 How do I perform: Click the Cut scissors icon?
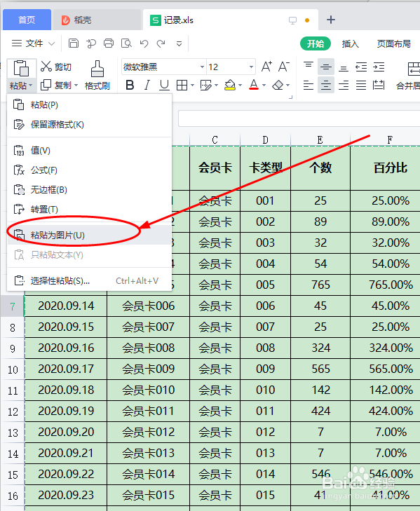pyautogui.click(x=46, y=67)
